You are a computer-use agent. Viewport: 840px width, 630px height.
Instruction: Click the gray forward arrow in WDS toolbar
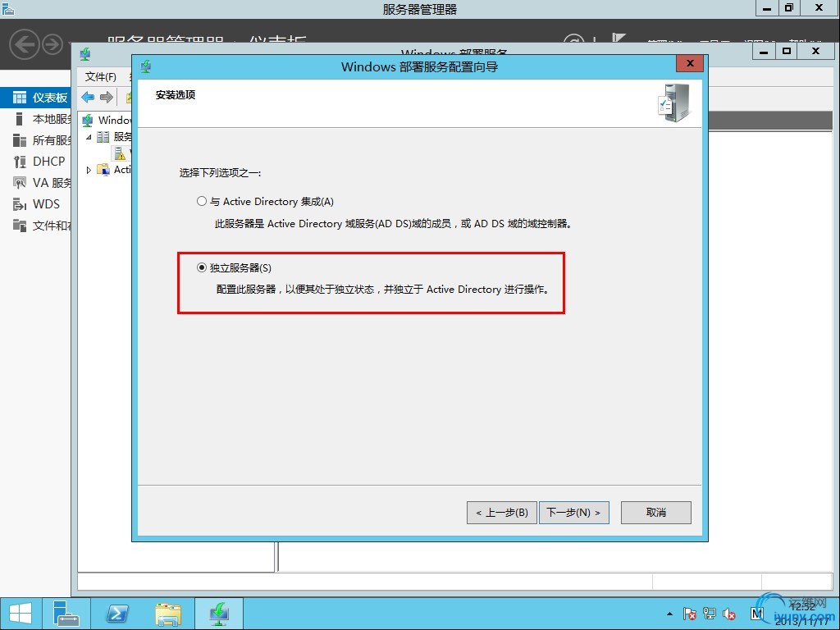pos(107,97)
